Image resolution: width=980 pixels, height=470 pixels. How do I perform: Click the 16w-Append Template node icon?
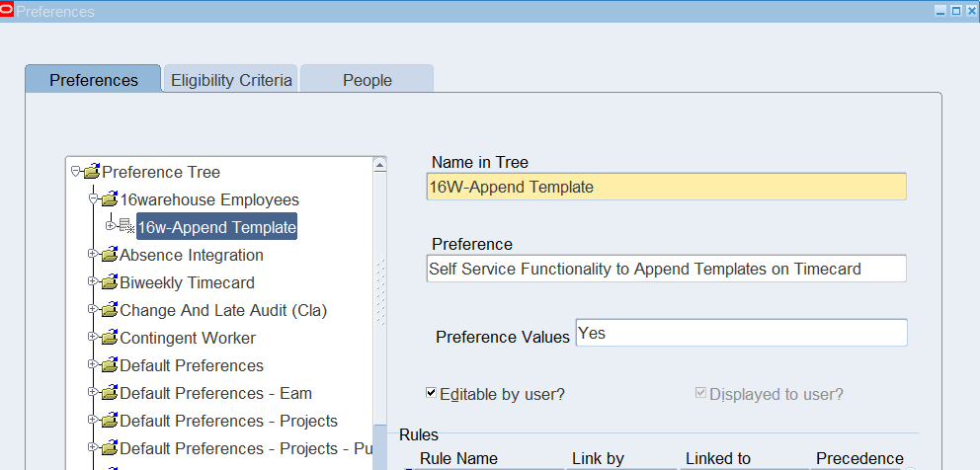(x=126, y=227)
